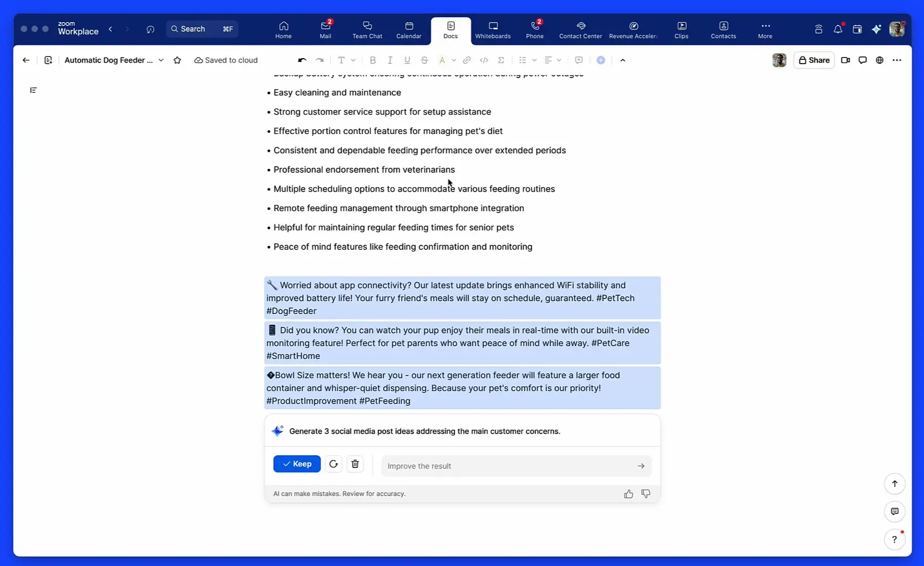Open the Team Chat tab
This screenshot has height=566, width=924.
[x=367, y=30]
